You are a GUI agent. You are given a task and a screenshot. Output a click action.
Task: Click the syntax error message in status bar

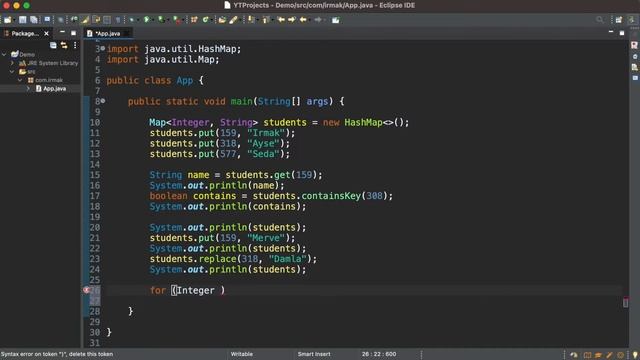tap(57, 354)
